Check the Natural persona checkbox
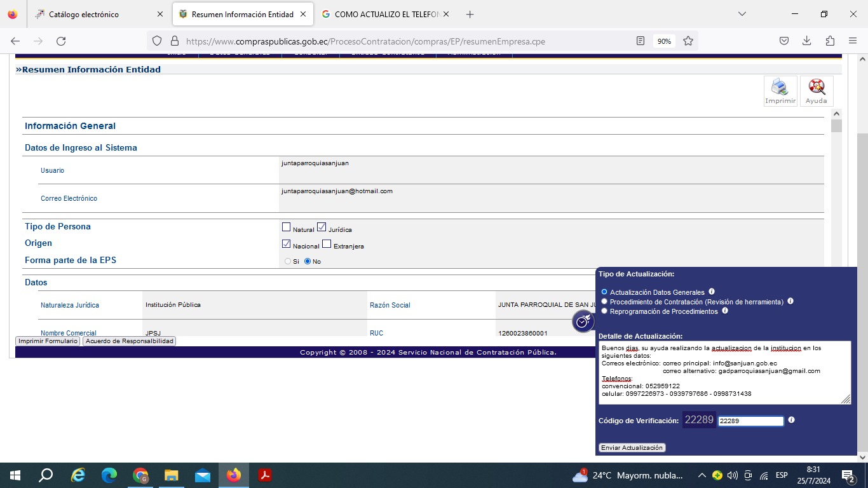This screenshot has height=488, width=868. click(x=286, y=227)
